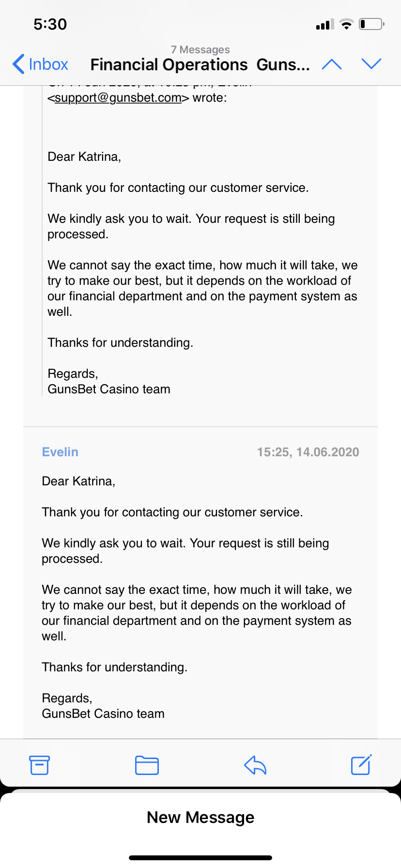This screenshot has height=868, width=401.
Task: Tap the timestamp 15:25, 14.06.2020
Action: click(x=308, y=452)
